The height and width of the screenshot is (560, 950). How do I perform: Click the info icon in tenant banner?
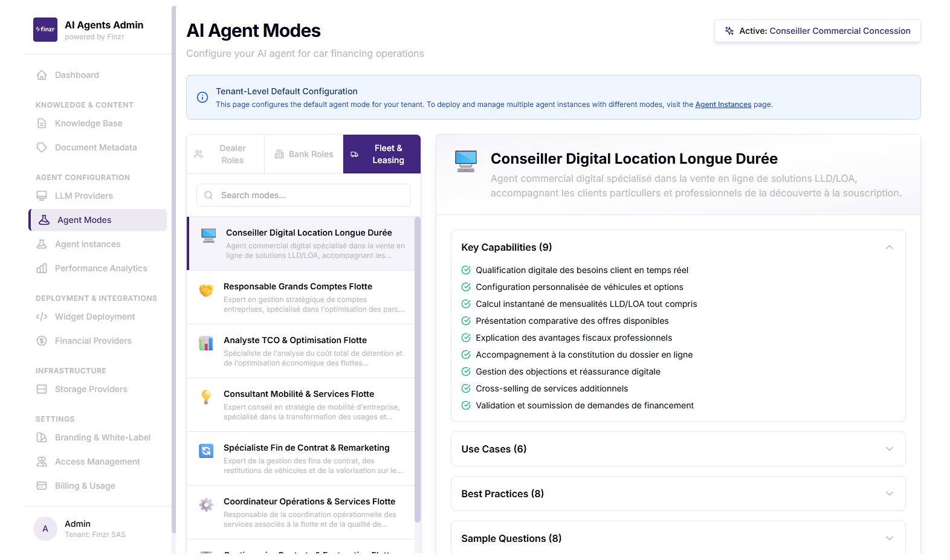click(203, 97)
